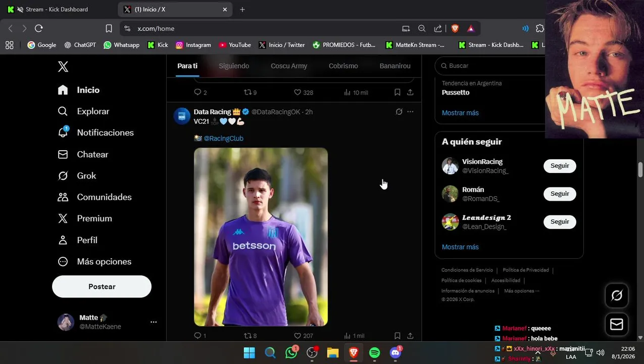Share the Data Racing post
644x364 pixels.
pyautogui.click(x=410, y=336)
